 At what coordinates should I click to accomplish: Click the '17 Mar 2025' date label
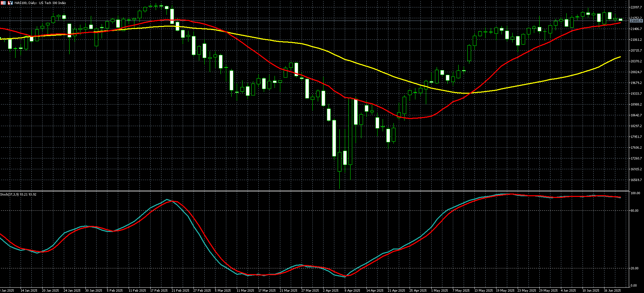(x=267, y=290)
